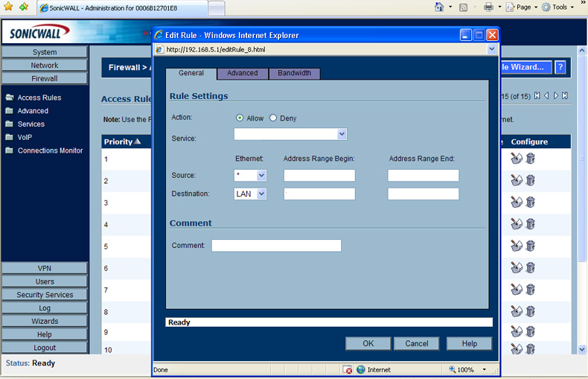This screenshot has height=379, width=588.
Task: Click the Help button in Edit Rule dialog
Action: pyautogui.click(x=469, y=343)
